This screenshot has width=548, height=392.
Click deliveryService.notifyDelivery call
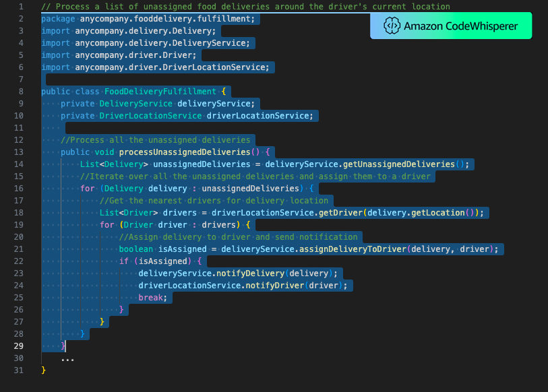click(x=238, y=273)
